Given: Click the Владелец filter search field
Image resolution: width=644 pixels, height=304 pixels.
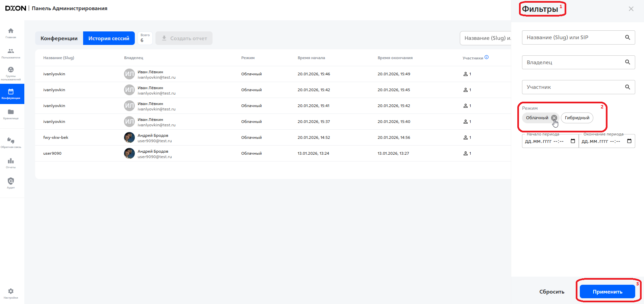Looking at the screenshot, I should coord(574,62).
